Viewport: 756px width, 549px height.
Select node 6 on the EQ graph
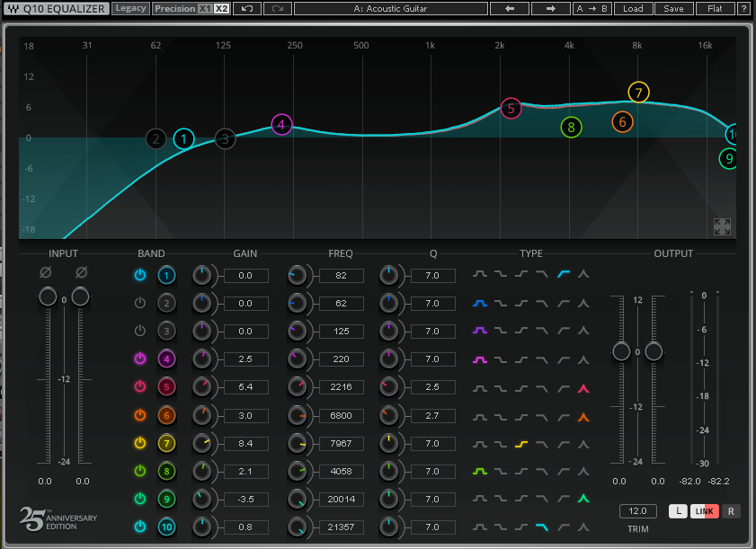(622, 122)
